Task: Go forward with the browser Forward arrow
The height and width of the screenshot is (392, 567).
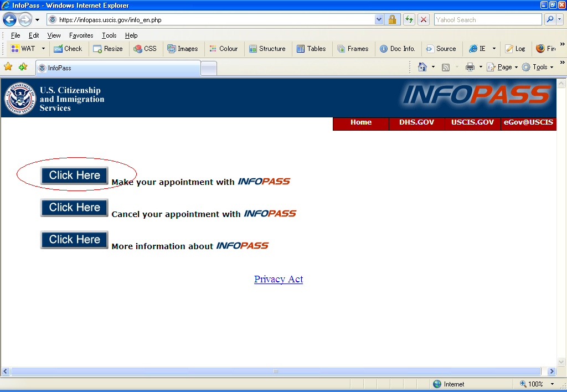Action: pos(25,19)
